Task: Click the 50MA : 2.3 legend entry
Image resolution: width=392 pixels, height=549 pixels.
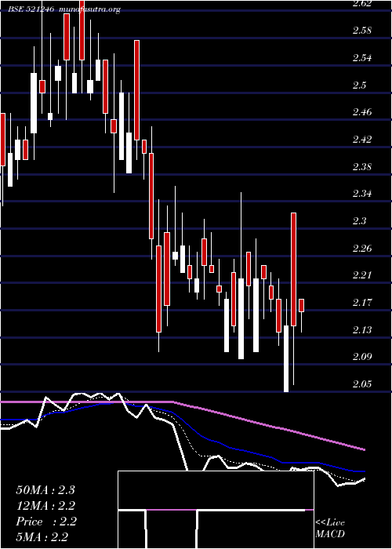Action: [45, 490]
